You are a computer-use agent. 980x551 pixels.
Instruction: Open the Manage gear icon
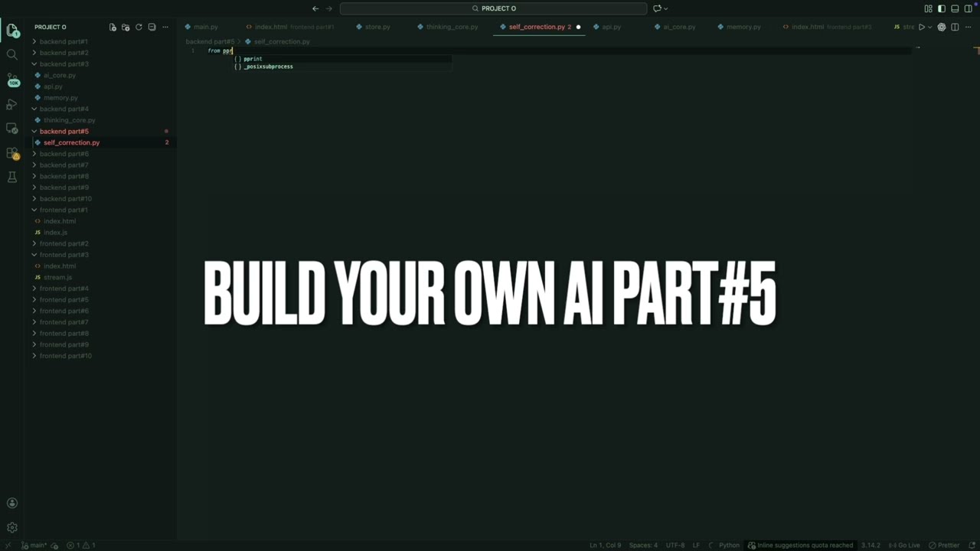click(x=12, y=527)
